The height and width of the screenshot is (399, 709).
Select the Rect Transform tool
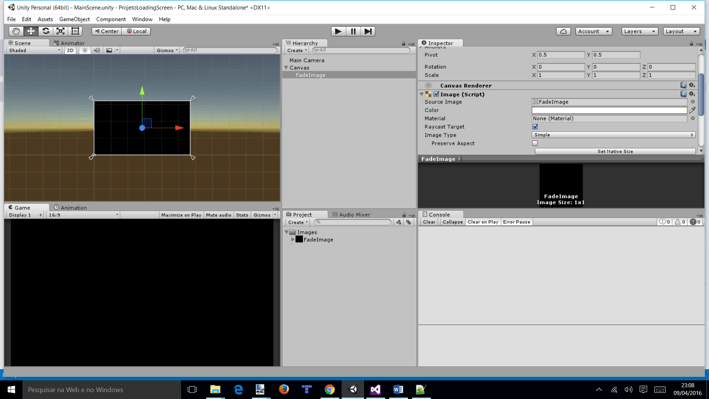tap(75, 31)
